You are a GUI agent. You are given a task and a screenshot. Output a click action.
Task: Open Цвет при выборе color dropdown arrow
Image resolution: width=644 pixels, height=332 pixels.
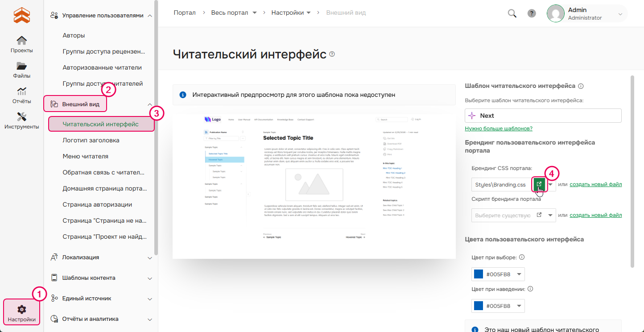(x=520, y=274)
